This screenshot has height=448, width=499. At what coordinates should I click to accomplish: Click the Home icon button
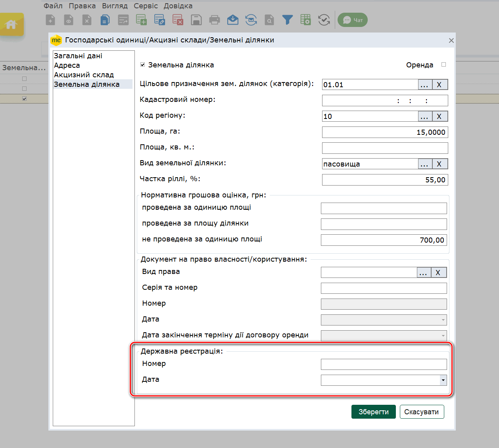point(12,25)
